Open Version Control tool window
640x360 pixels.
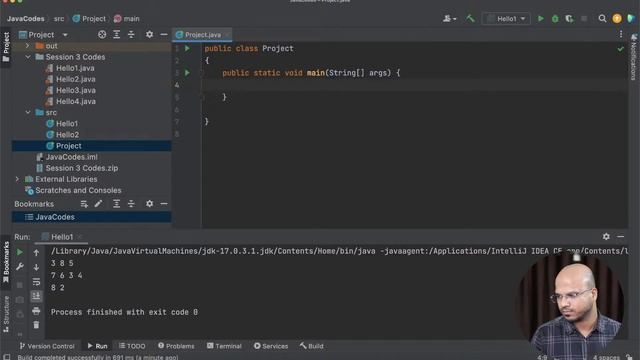point(47,346)
